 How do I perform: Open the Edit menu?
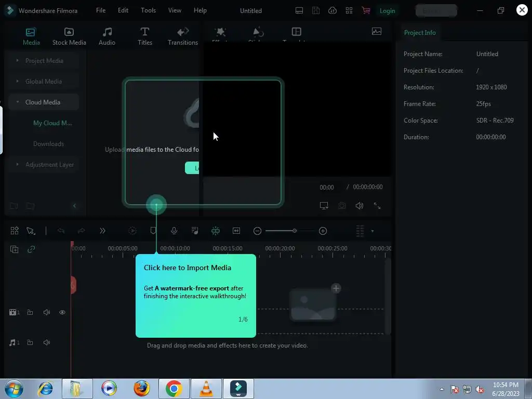click(x=123, y=10)
